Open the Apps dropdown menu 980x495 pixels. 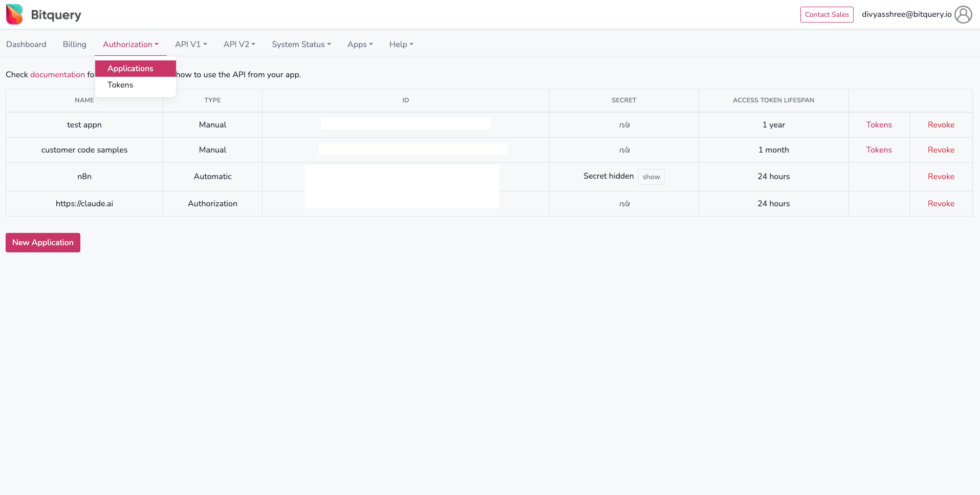[x=360, y=45]
